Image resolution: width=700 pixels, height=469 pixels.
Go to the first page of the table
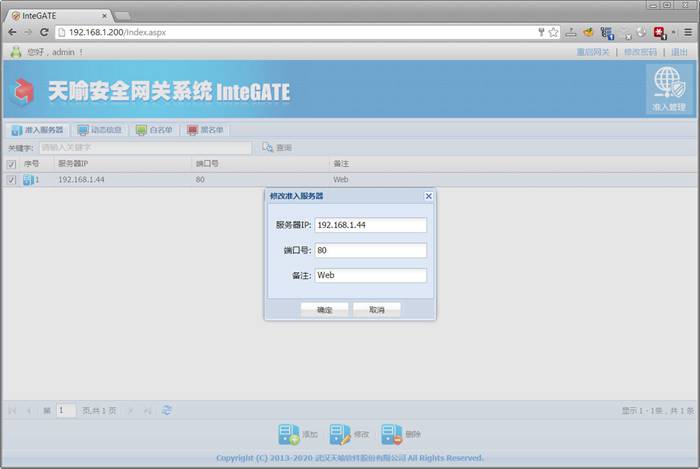12,411
